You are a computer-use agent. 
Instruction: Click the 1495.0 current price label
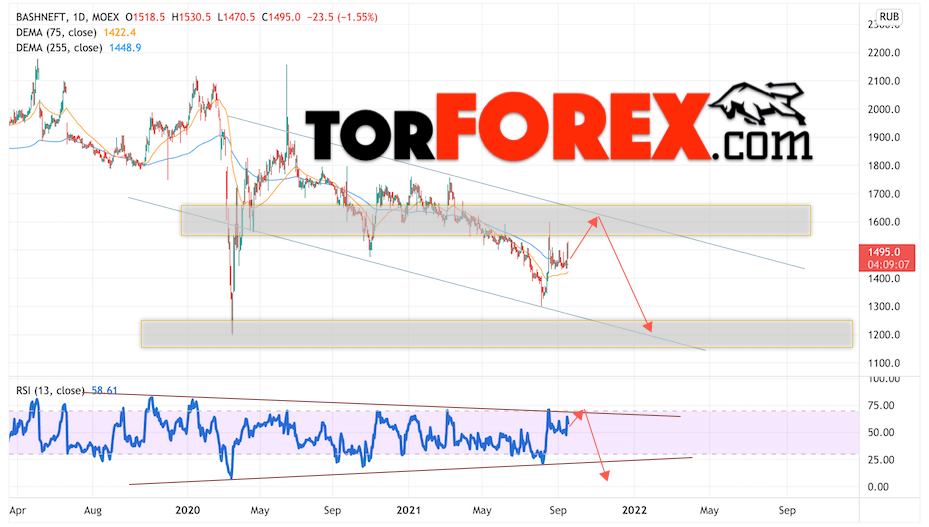pyautogui.click(x=883, y=253)
